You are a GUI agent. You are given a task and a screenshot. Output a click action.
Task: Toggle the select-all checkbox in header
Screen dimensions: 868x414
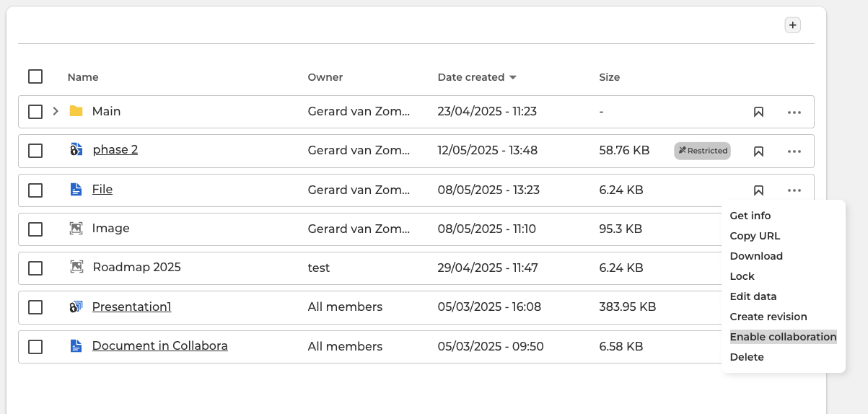[35, 76]
